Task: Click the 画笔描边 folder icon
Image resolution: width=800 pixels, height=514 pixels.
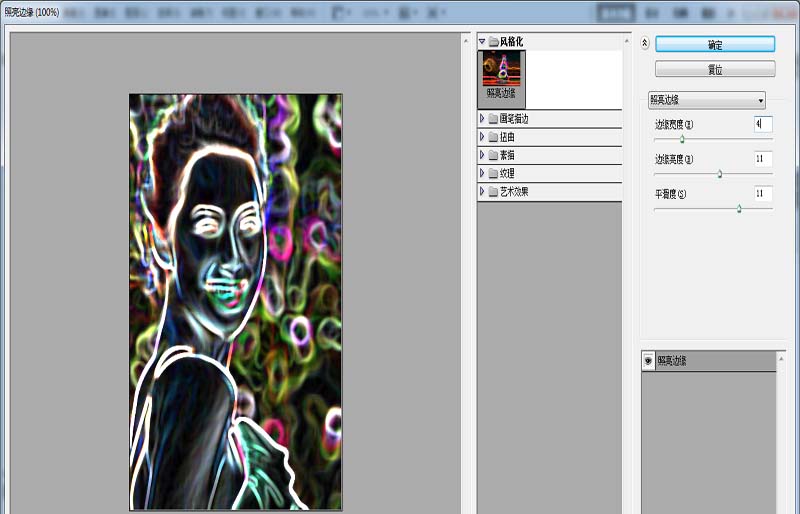Action: click(x=493, y=119)
